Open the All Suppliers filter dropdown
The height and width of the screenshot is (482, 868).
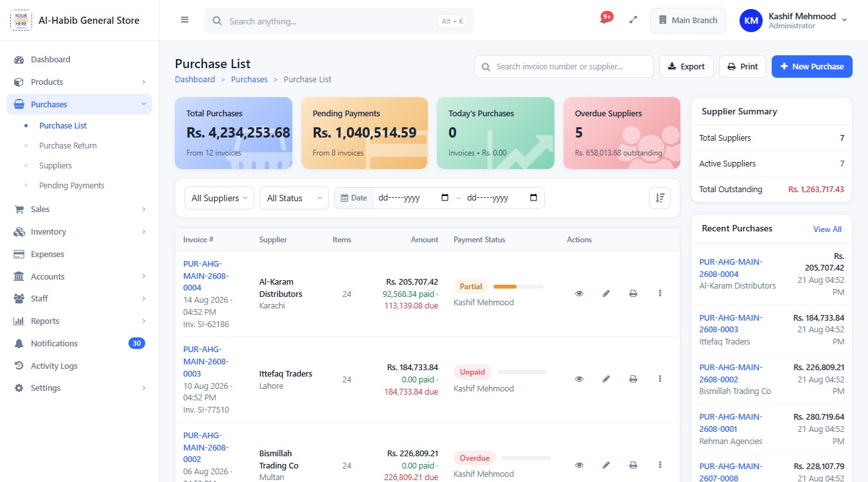tap(219, 198)
